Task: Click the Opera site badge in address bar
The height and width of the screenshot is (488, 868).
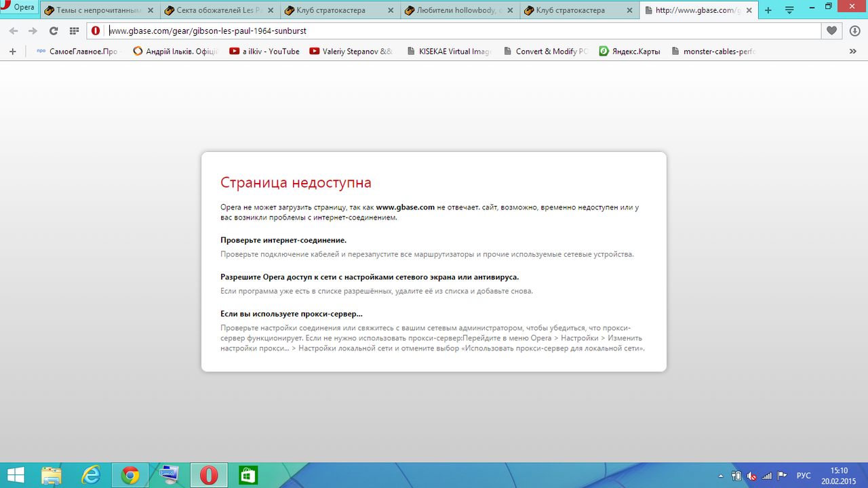Action: click(x=96, y=30)
